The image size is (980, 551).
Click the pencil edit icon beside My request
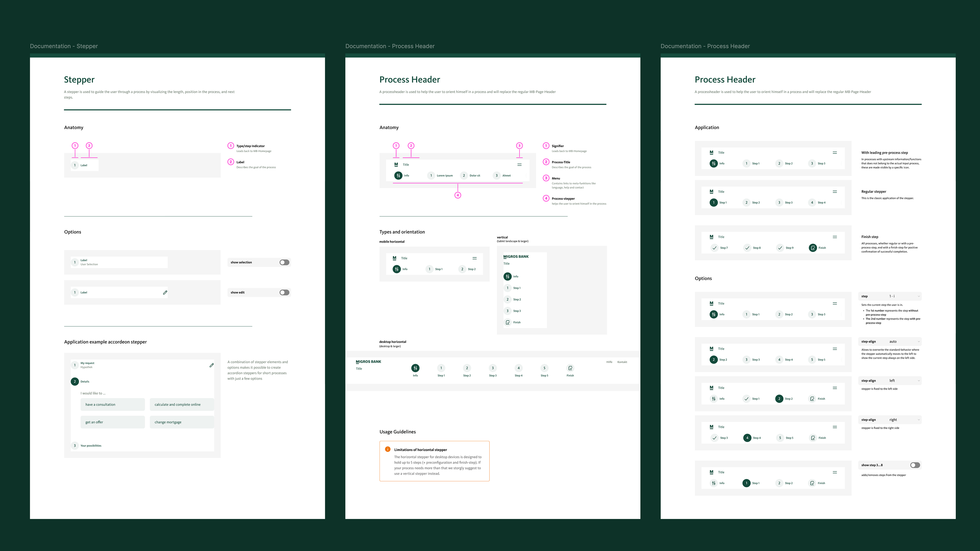pyautogui.click(x=212, y=365)
